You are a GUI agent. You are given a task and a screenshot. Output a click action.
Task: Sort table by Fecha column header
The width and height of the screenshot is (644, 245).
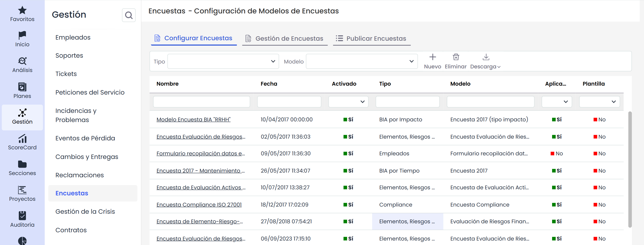coord(269,84)
